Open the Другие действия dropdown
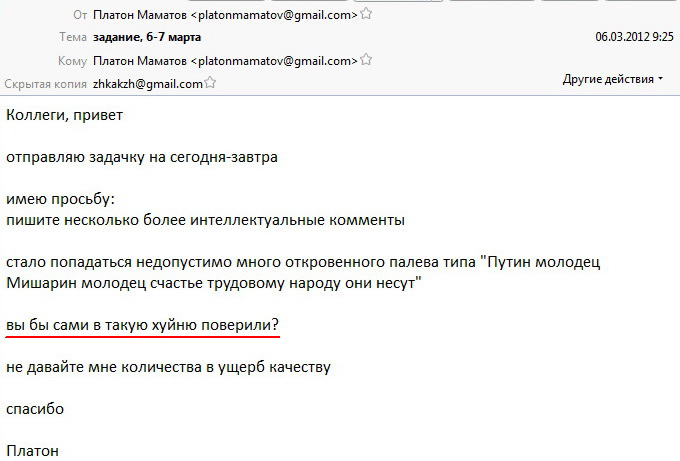The image size is (680, 461). (x=612, y=79)
